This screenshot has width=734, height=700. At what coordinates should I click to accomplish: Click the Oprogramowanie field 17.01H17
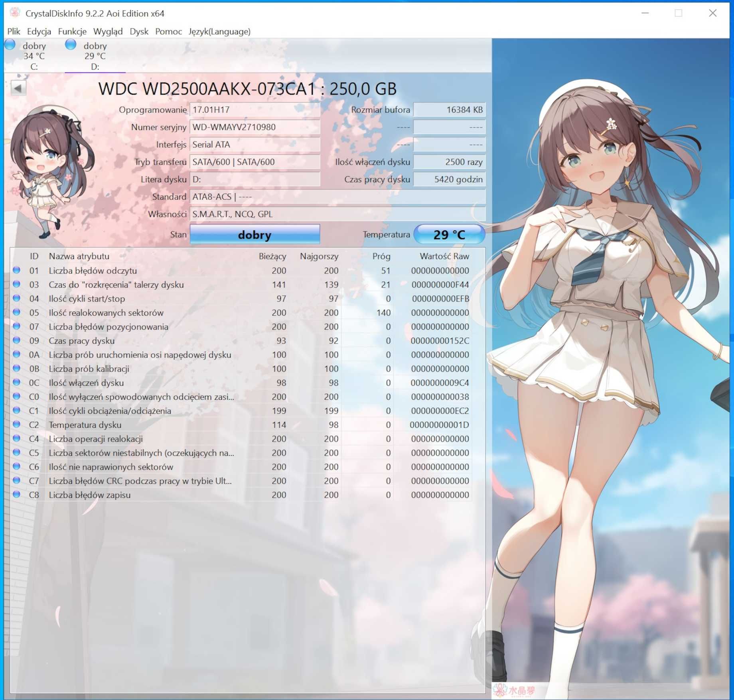point(255,110)
